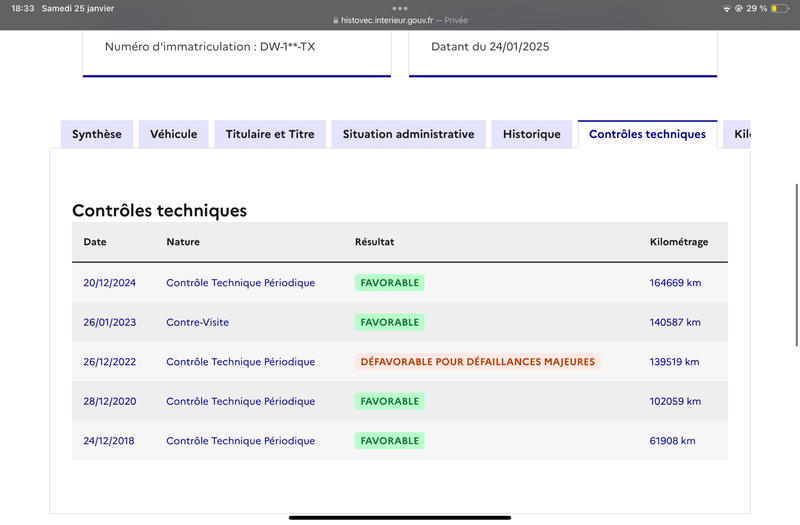Click Contrôle Technique Périodique in the 26/12/2022 row
The width and height of the screenshot is (800, 525).
click(x=241, y=362)
